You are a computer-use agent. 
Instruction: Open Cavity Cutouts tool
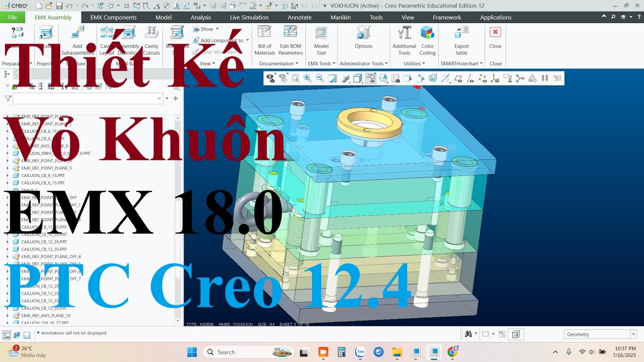coord(151,40)
